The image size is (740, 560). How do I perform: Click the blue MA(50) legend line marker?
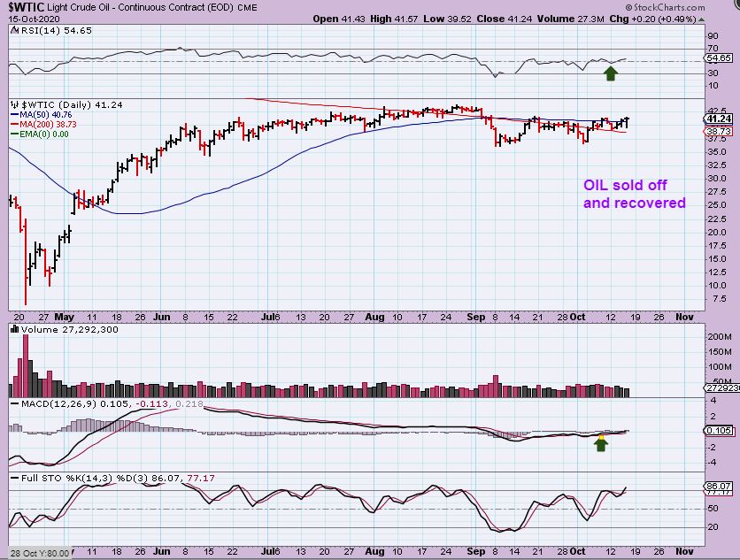15,115
